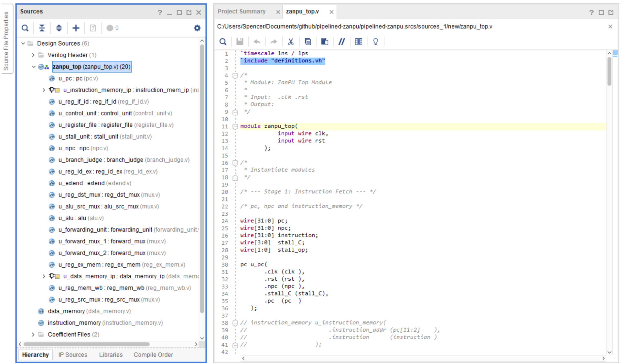Viewport: 624px width, 364px height.
Task: Click the Sources horizontal scrollbar
Action: pos(87,344)
